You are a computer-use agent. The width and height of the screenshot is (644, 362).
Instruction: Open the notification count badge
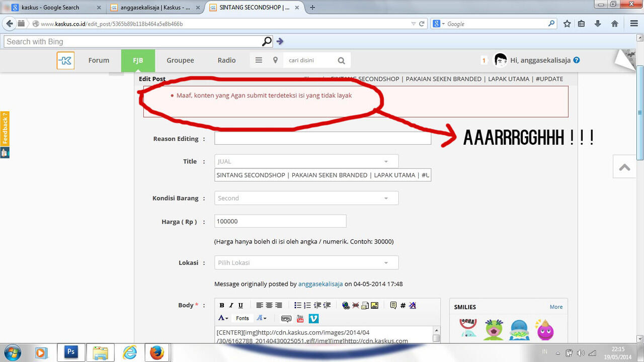pos(484,60)
